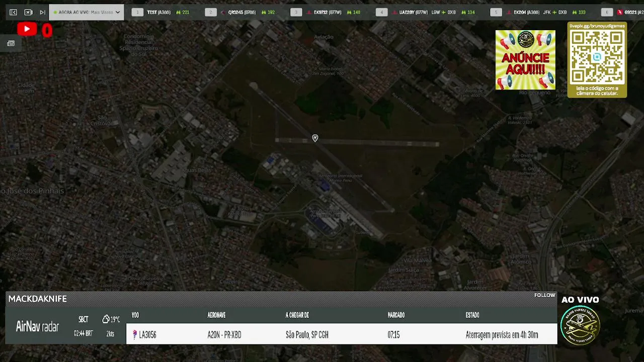The width and height of the screenshot is (644, 362).
Task: Click the round channel logo under AO VIVO
Action: 580,325
